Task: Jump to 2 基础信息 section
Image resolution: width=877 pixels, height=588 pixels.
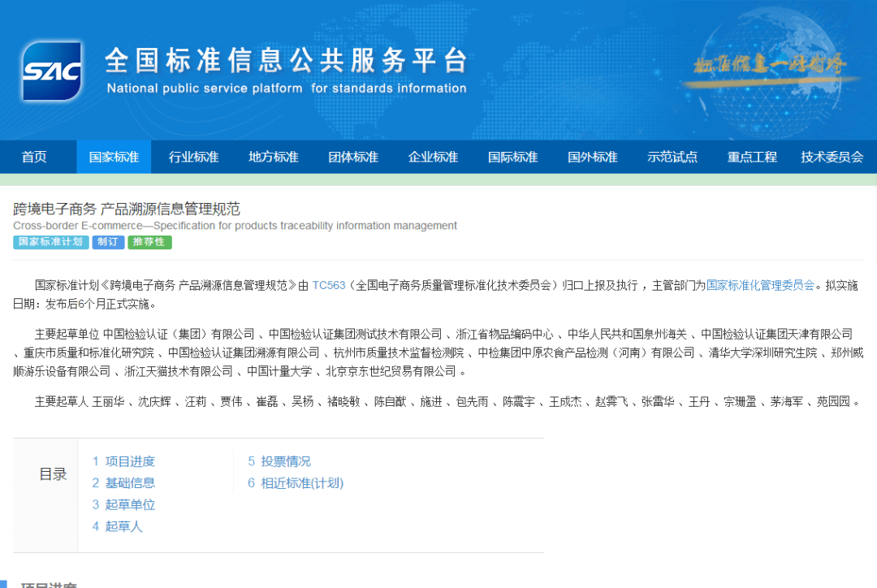Action: pyautogui.click(x=123, y=482)
